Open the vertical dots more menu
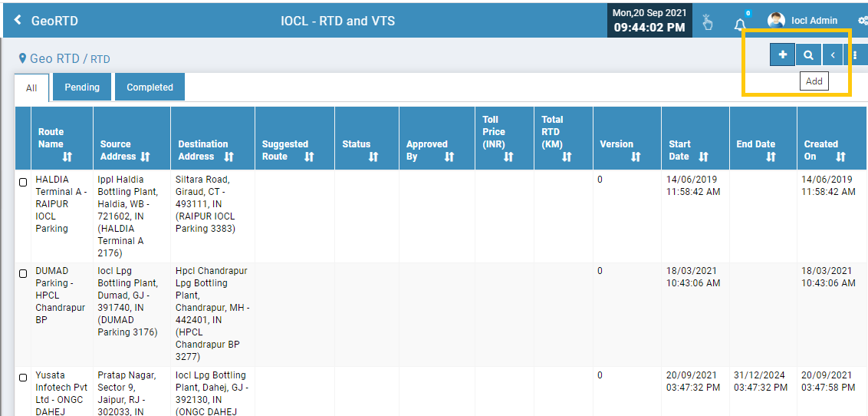The width and height of the screenshot is (868, 416). (x=855, y=54)
